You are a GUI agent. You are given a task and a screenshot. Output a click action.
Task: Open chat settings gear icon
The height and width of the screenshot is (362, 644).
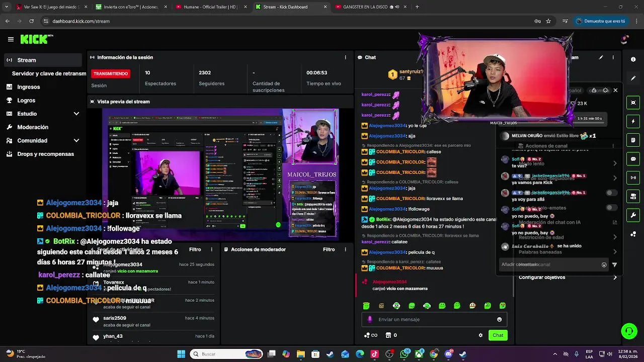tap(480, 335)
